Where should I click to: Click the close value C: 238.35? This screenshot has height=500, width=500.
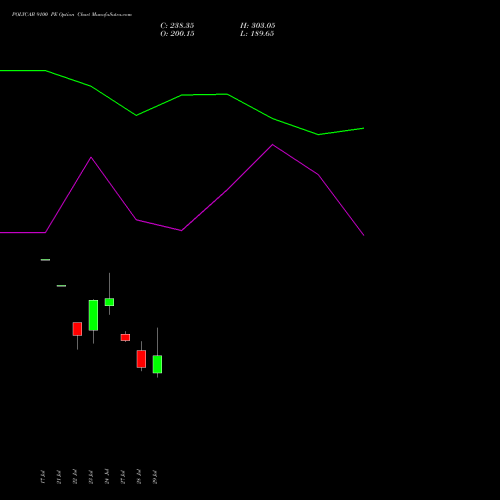click(177, 25)
